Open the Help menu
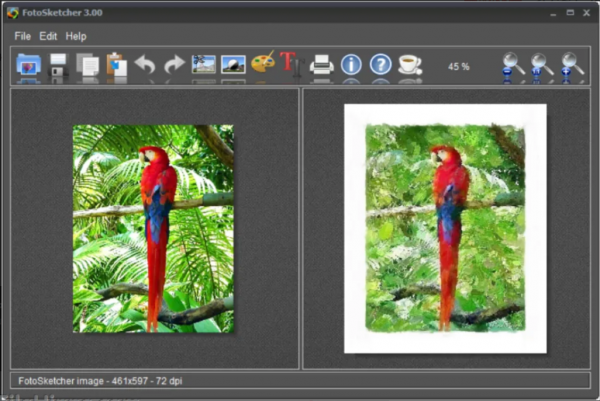600x401 pixels. pos(76,36)
